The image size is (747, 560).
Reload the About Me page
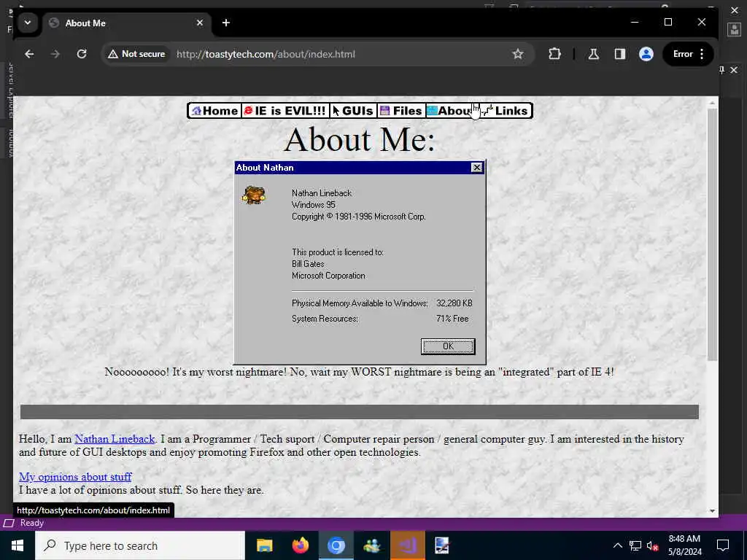(x=82, y=54)
